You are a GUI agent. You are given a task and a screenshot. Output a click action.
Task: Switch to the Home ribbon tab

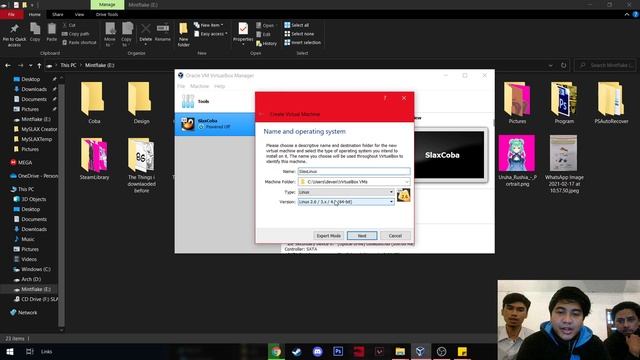click(x=35, y=14)
